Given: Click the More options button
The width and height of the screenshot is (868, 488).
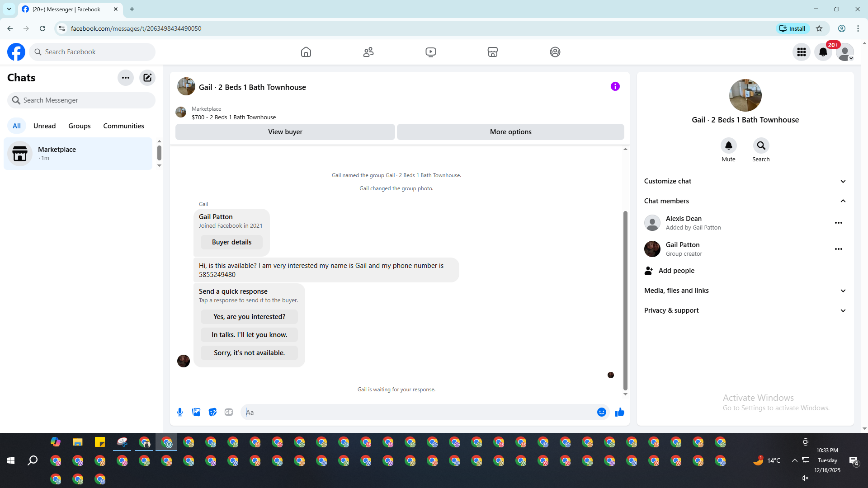Looking at the screenshot, I should click(511, 132).
